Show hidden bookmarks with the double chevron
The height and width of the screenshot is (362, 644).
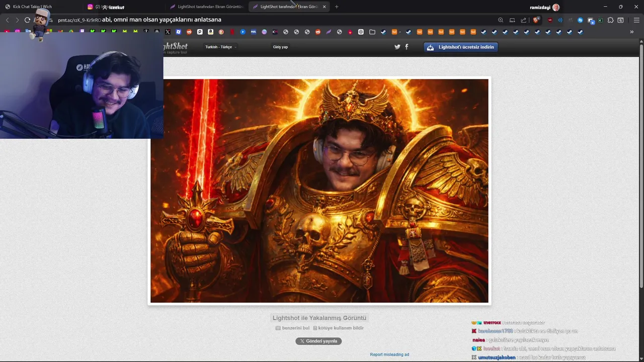[x=632, y=32]
